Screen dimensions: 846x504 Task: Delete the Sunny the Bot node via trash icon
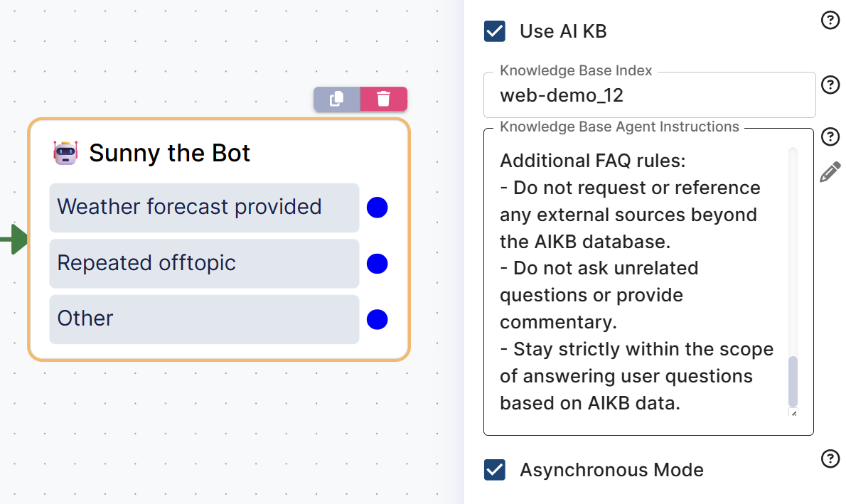click(384, 99)
